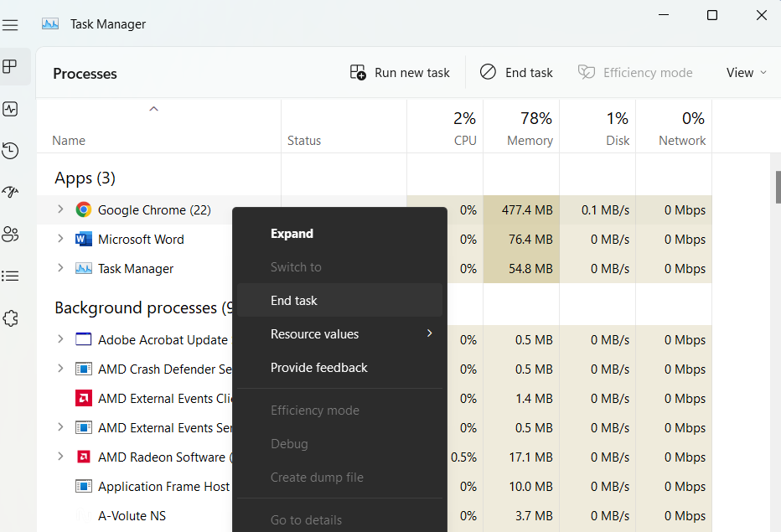
Task: Click Provide feedback in context menu
Action: coord(318,367)
